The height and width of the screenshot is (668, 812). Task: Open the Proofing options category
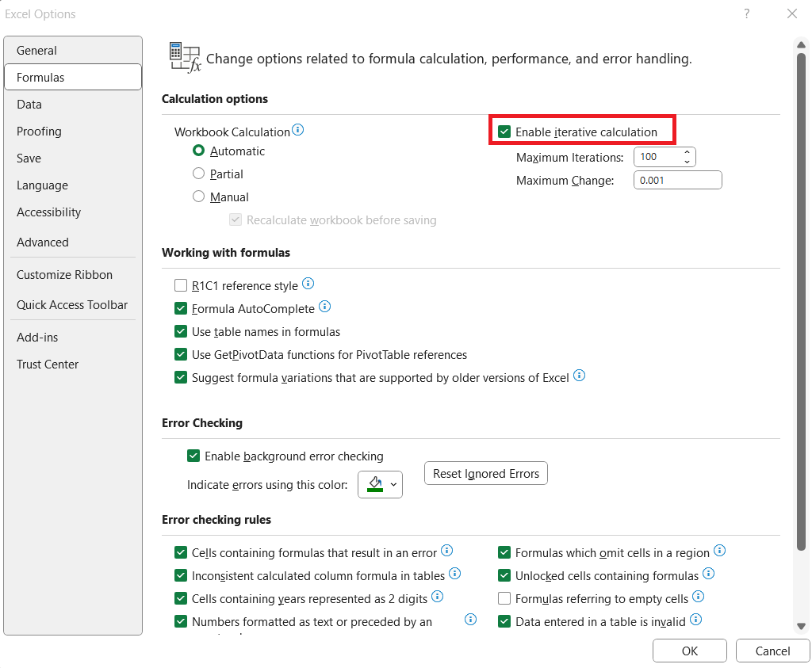click(73, 132)
